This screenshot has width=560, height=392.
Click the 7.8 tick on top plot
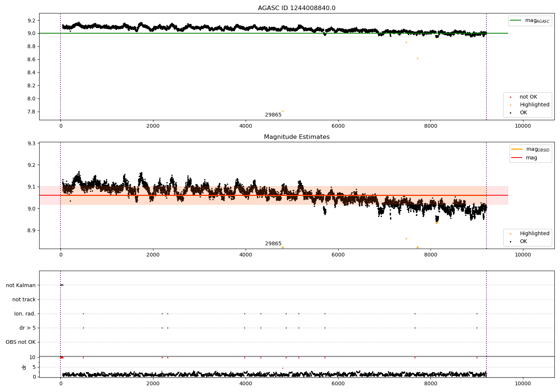pyautogui.click(x=31, y=112)
